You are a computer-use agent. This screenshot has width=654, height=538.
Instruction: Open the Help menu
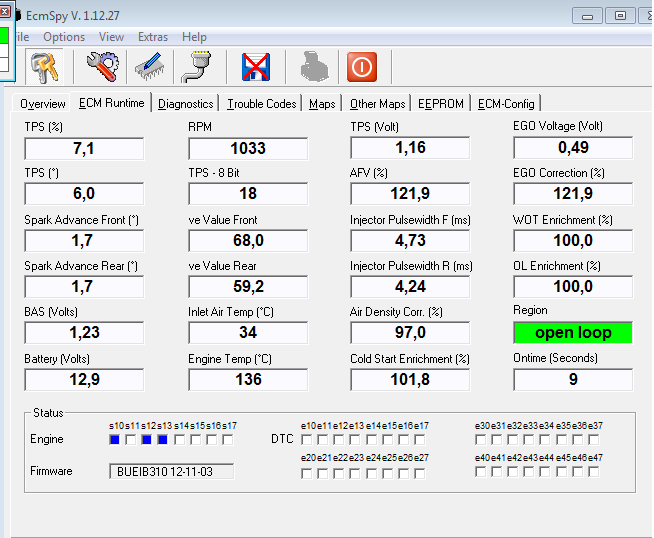pos(194,37)
